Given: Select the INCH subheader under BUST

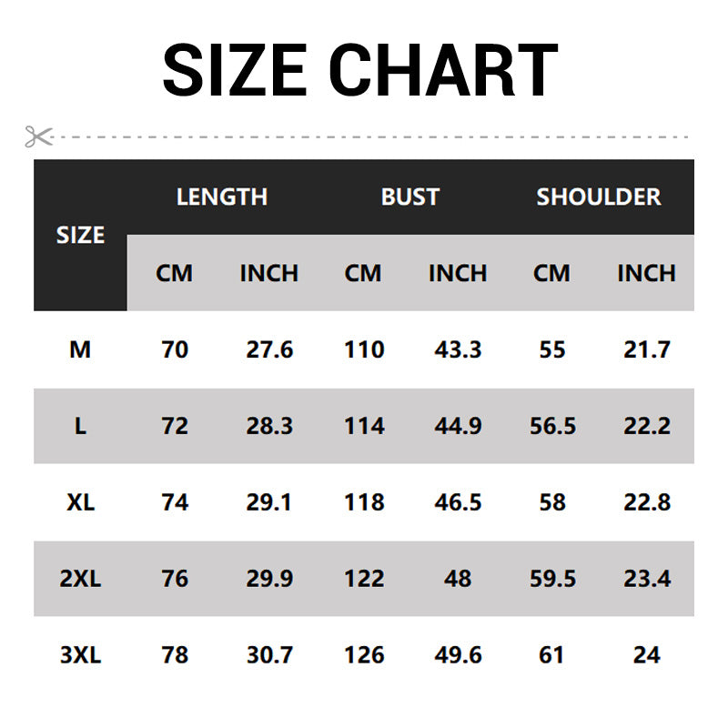Looking at the screenshot, I should pos(458,273).
